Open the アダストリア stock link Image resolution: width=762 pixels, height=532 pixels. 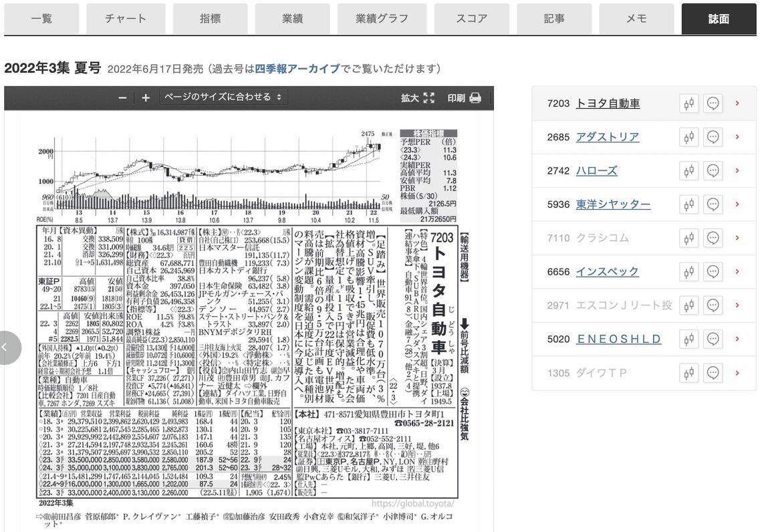(x=607, y=137)
